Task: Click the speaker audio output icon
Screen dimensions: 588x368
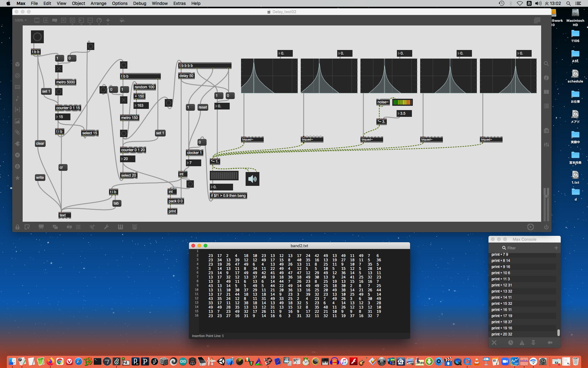Action: (x=252, y=179)
